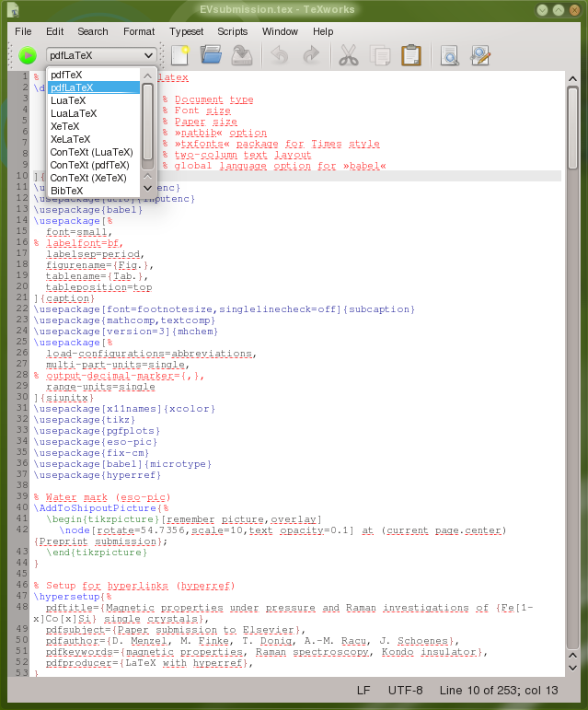
Task: Choose LuaLaTeX from the engine list
Action: click(x=94, y=113)
